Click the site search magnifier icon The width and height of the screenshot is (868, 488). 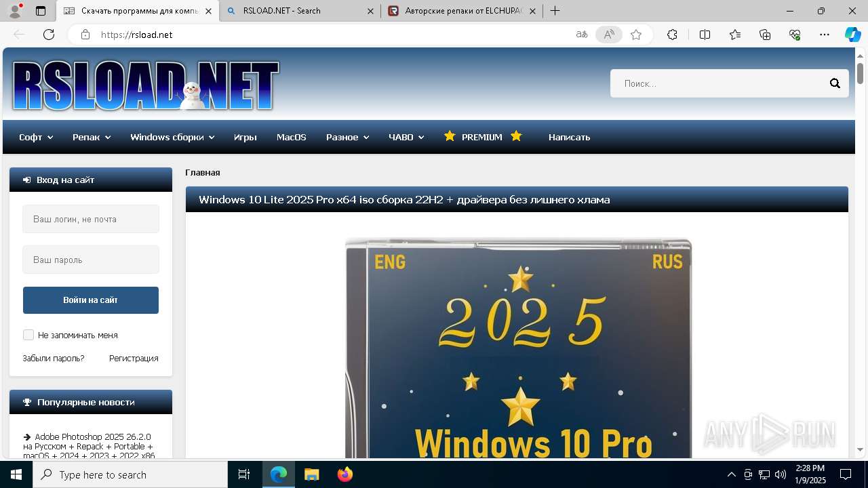(x=835, y=83)
